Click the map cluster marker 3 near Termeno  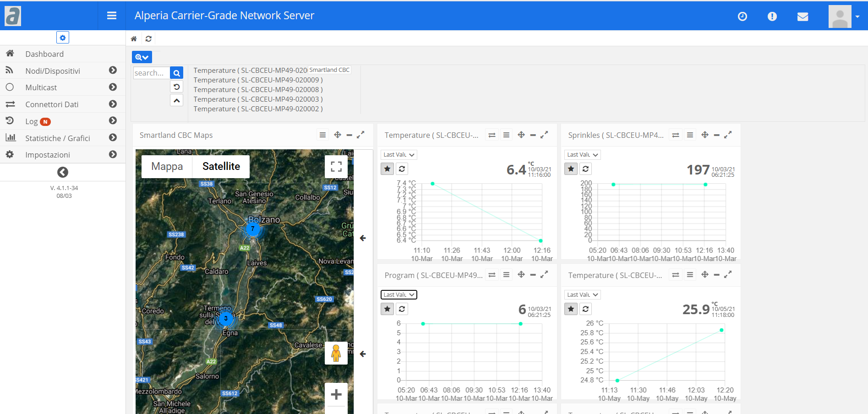tap(226, 318)
